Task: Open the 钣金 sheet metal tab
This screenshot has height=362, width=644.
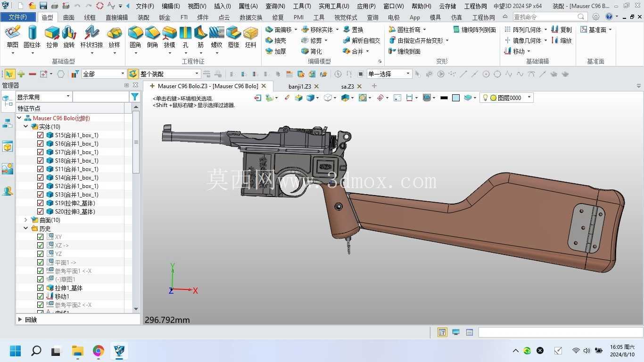Action: 165,17
